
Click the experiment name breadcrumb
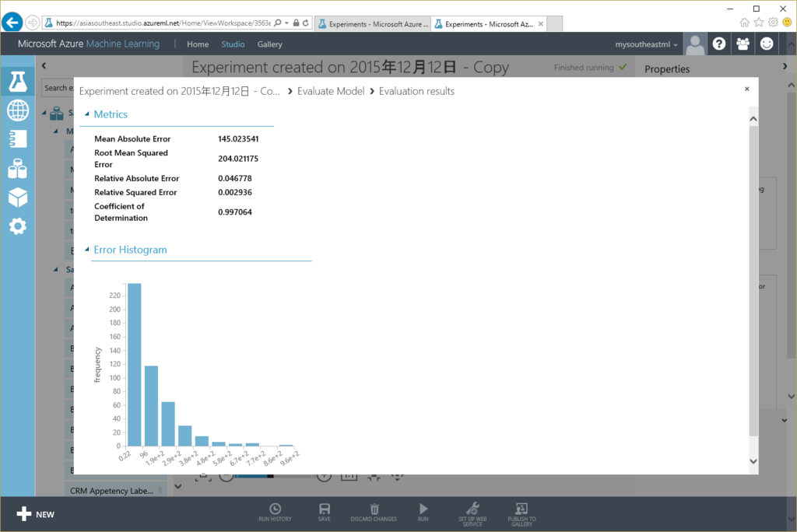point(180,91)
